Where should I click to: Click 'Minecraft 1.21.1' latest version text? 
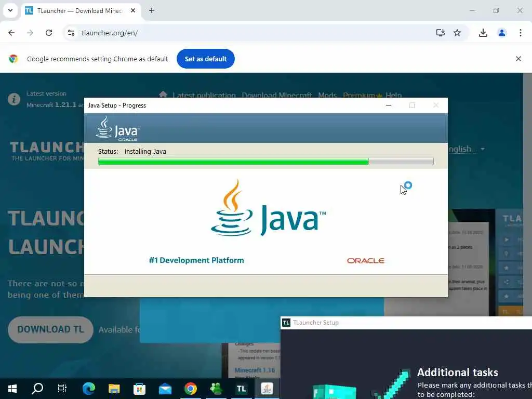(x=51, y=105)
